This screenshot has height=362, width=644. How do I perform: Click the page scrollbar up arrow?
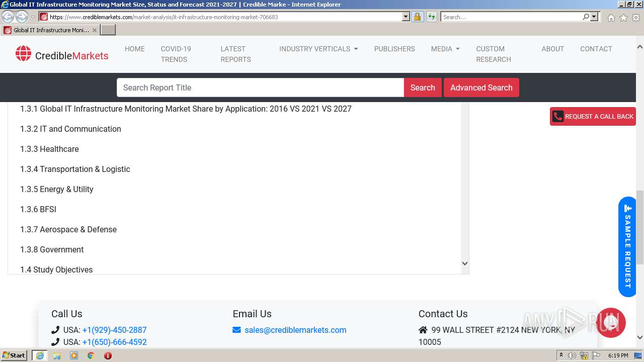[x=639, y=47]
